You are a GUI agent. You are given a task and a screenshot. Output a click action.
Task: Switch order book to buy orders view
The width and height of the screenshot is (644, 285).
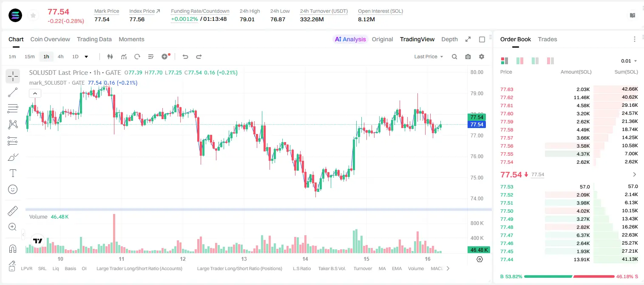[535, 61]
